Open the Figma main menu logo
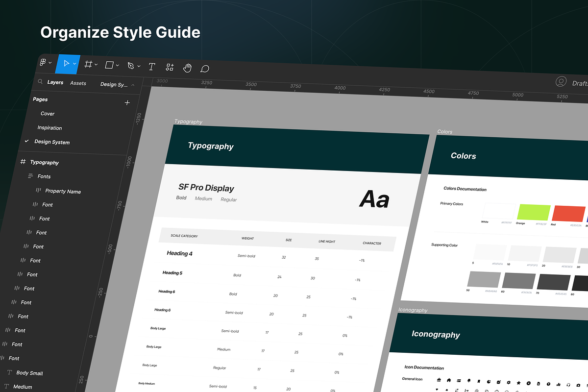 point(43,63)
